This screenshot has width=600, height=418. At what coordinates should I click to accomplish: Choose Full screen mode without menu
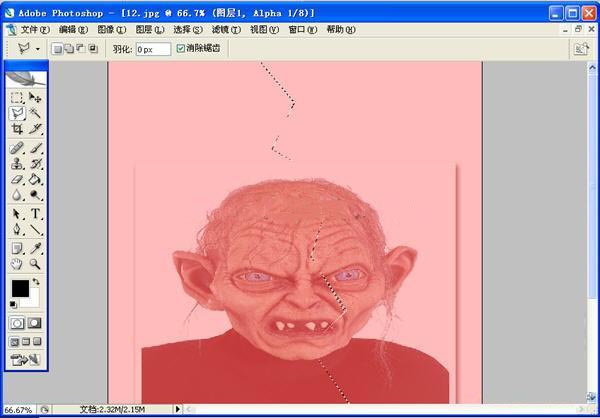tap(37, 341)
